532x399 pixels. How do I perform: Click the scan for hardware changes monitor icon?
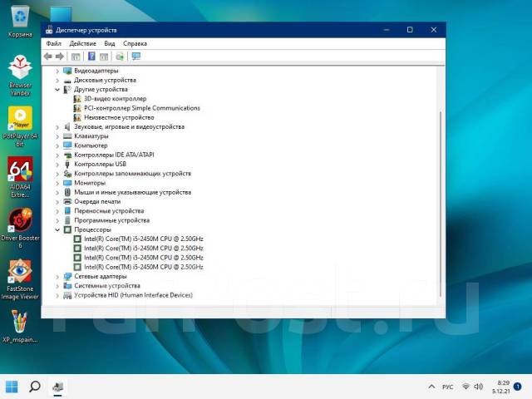coord(136,57)
